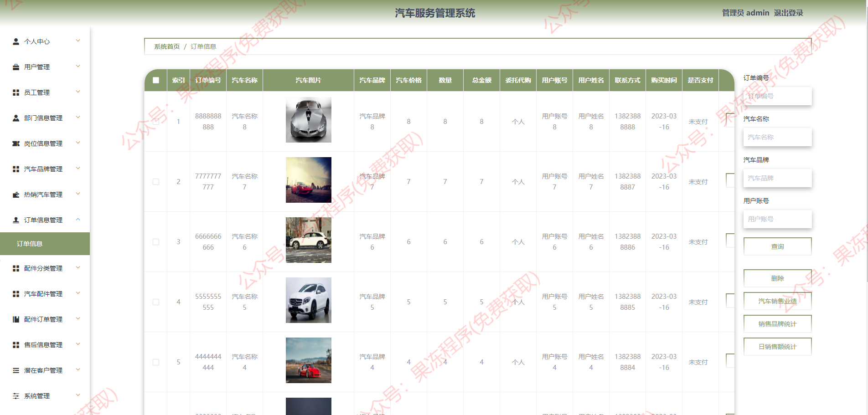Open the white Mercedes SUV thumbnail in row 4
The width and height of the screenshot is (868, 415).
pos(309,300)
